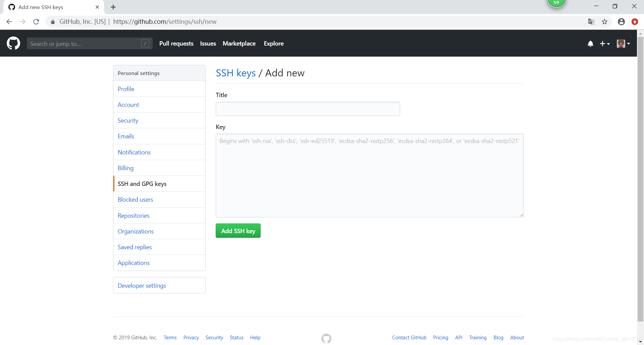
Task: Click the footer GitHub mark logo
Action: [x=326, y=338]
